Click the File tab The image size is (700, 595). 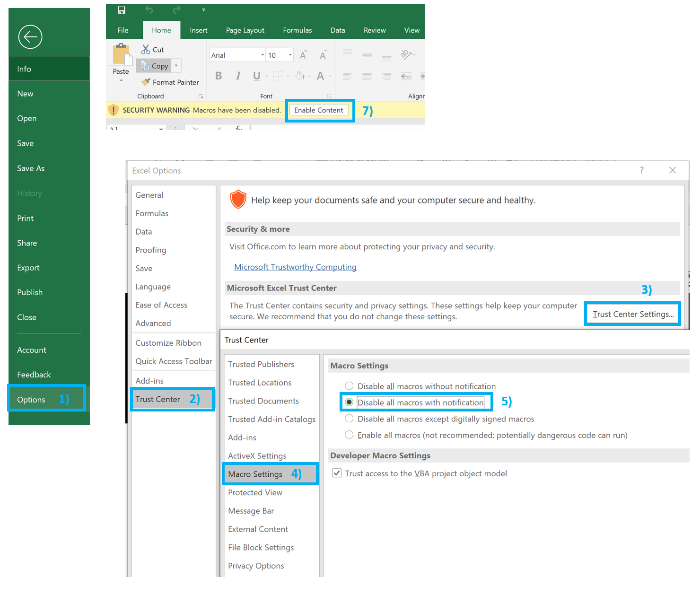coord(123,30)
